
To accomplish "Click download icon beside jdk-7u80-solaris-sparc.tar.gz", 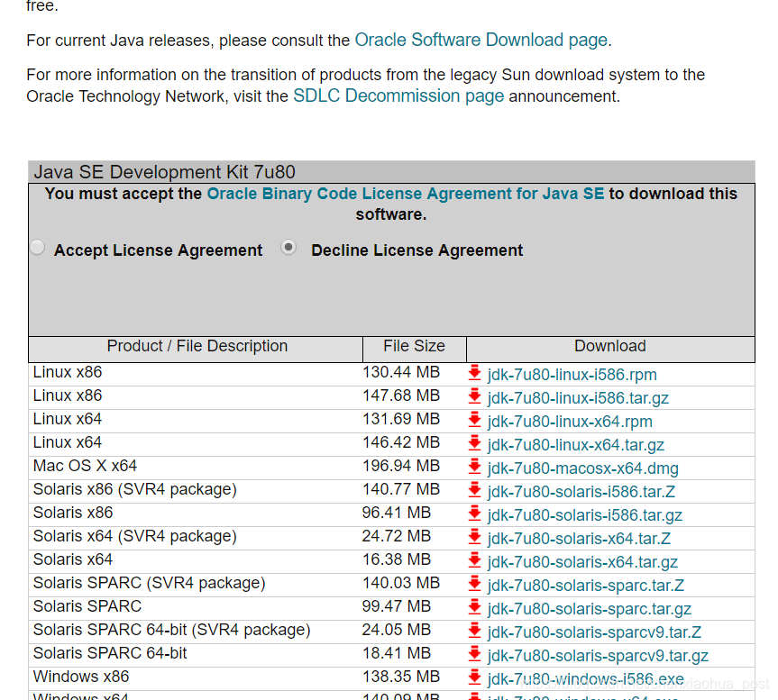I will (475, 607).
